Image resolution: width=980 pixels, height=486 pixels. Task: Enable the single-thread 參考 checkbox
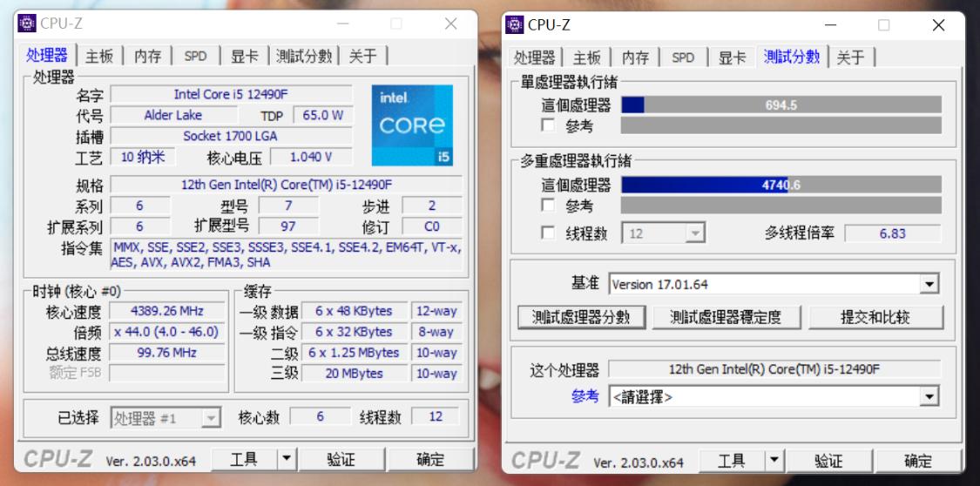548,125
